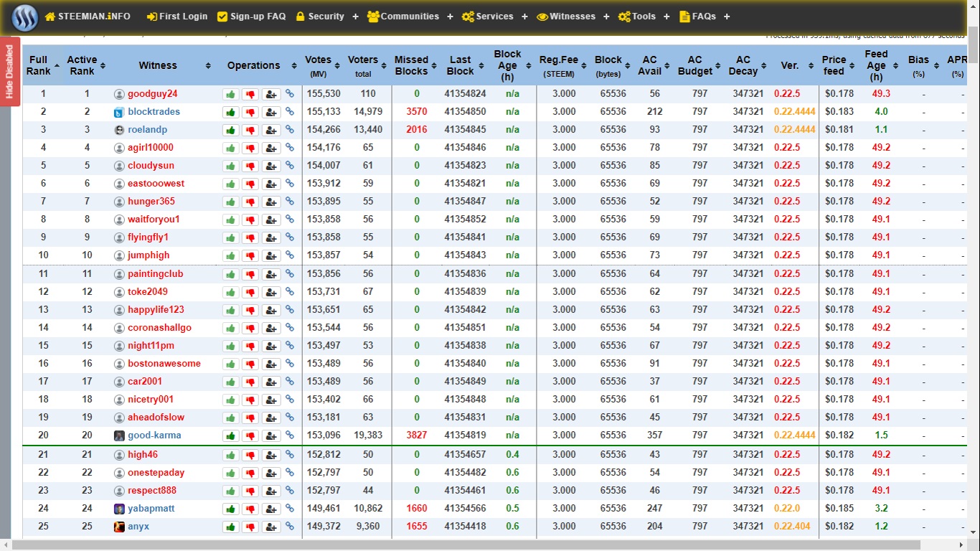
Task: Approve flyingfly1 with thumbs-up icon
Action: pos(230,237)
